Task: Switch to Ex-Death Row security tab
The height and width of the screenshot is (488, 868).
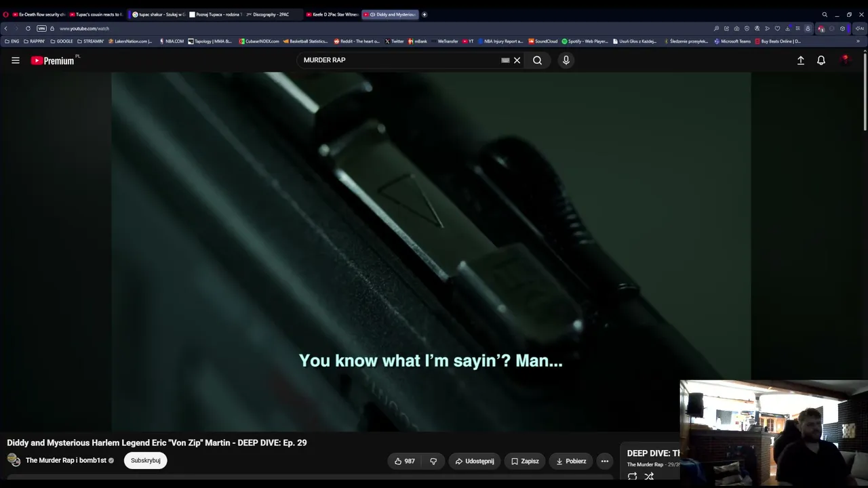Action: [39, 14]
